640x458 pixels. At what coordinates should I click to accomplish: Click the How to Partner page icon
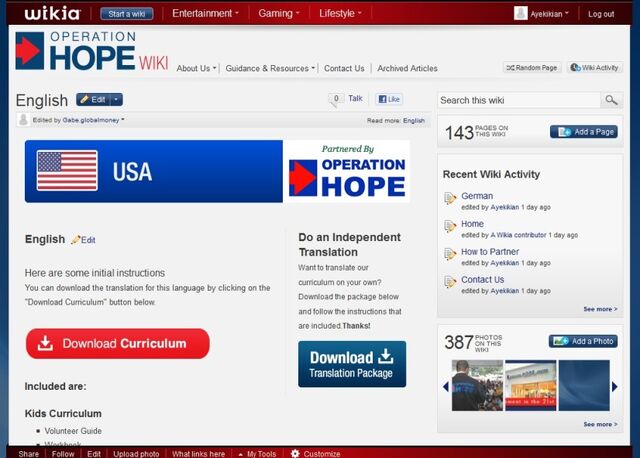pyautogui.click(x=450, y=254)
